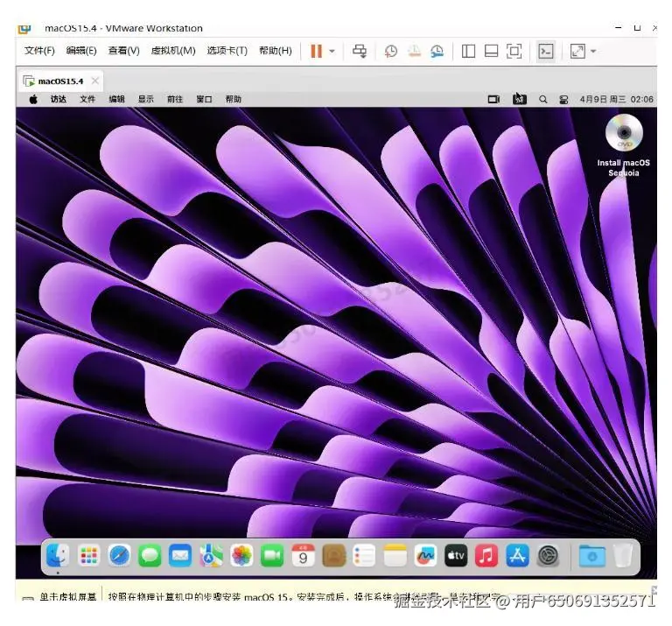Open Finder from the Dock
672x626 pixels.
point(58,555)
